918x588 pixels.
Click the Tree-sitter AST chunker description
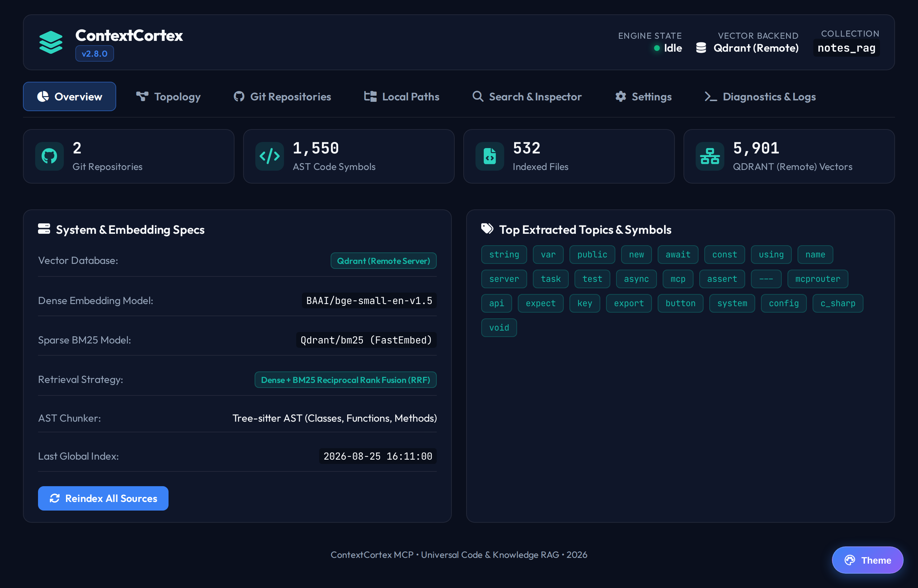tap(335, 418)
